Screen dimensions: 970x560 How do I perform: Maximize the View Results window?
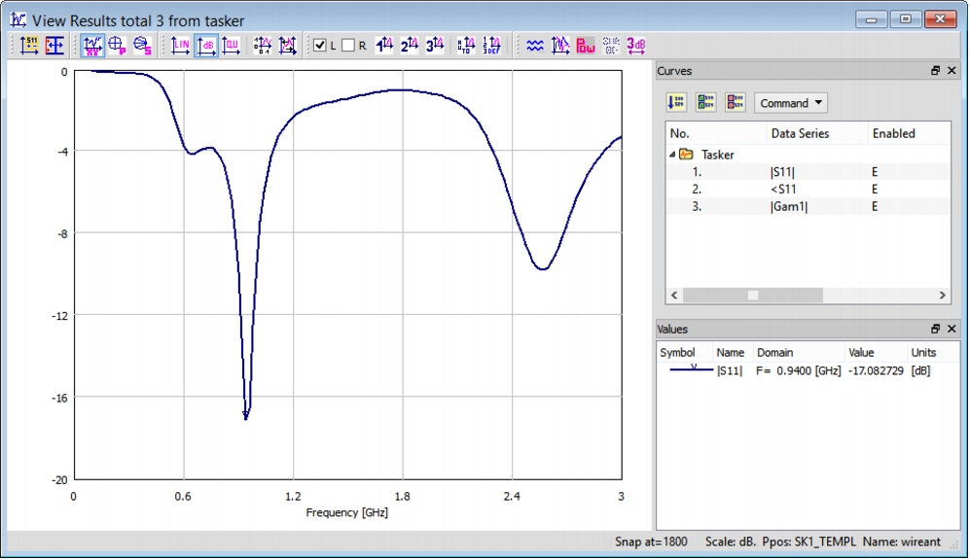(906, 19)
